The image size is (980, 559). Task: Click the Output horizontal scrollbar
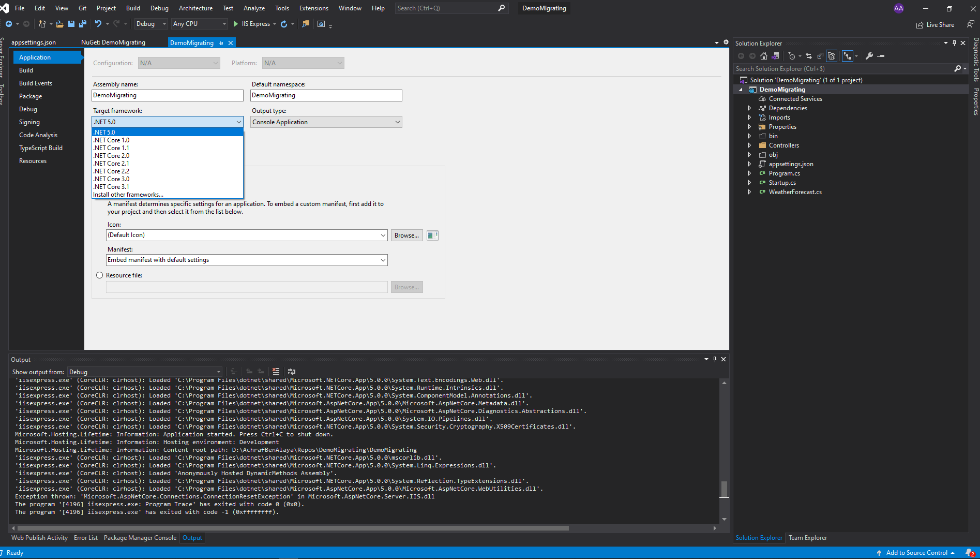pyautogui.click(x=293, y=528)
